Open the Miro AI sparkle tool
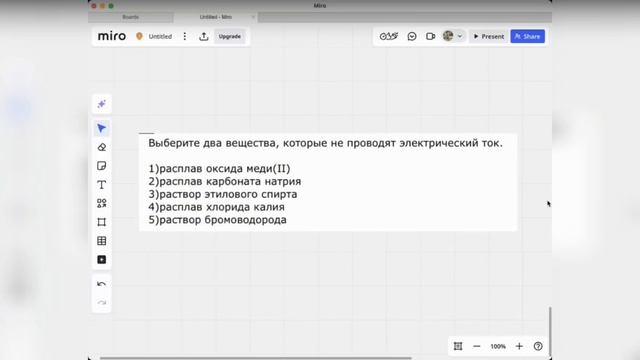 pos(102,104)
